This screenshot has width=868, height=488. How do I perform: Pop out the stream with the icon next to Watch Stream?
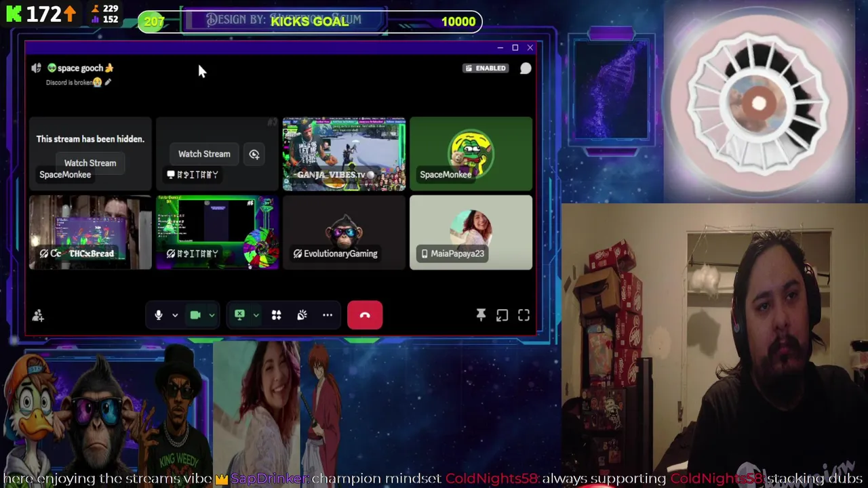tap(254, 155)
